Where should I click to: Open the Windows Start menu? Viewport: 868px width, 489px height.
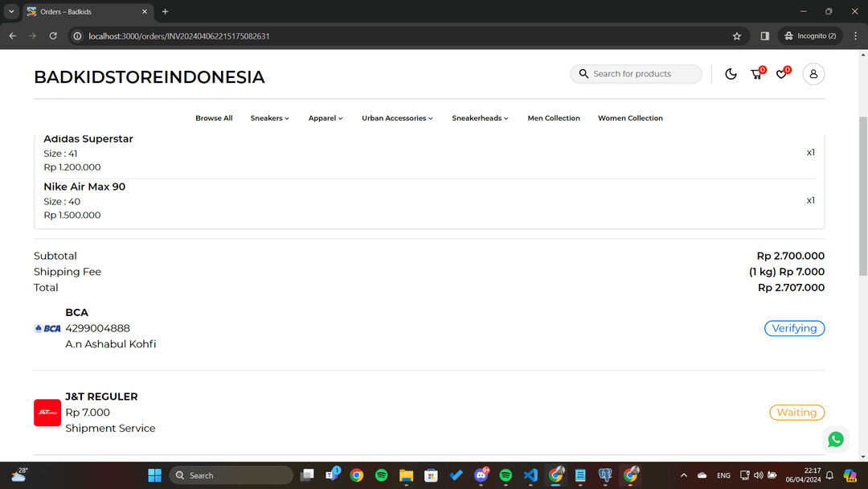(x=154, y=475)
